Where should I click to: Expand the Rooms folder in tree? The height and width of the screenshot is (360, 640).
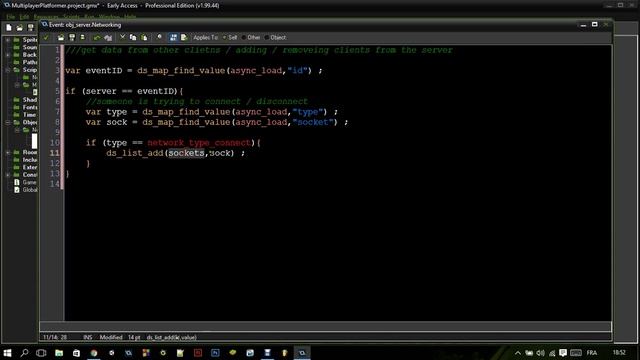(x=8, y=152)
